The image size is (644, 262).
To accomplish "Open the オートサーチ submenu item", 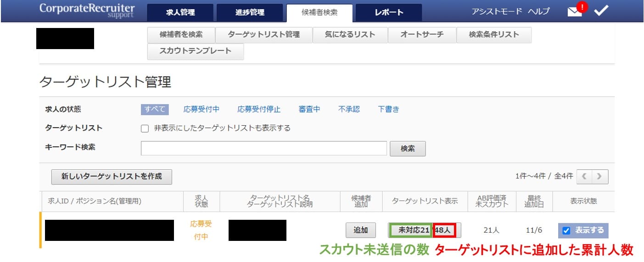I will (x=422, y=34).
